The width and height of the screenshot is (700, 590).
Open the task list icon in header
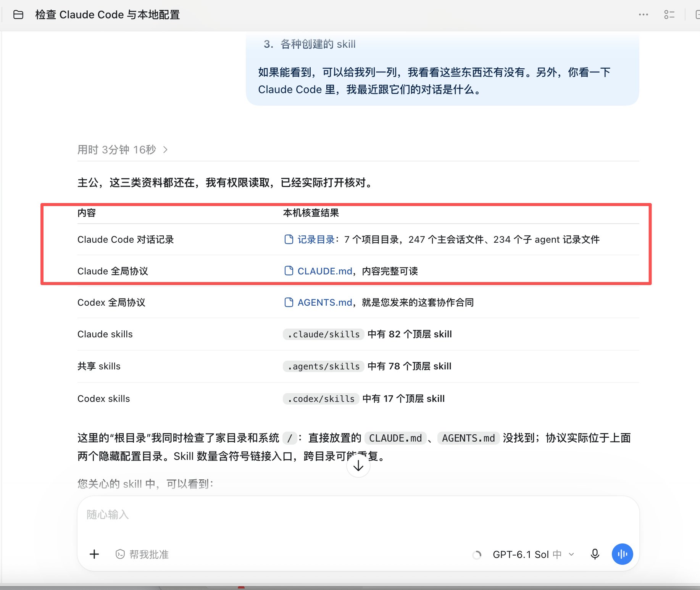coord(669,15)
